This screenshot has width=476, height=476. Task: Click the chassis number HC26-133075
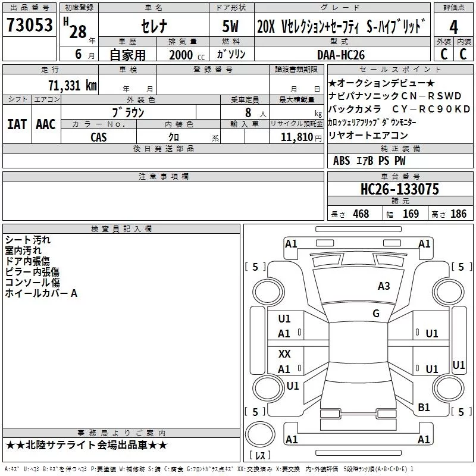click(400, 189)
